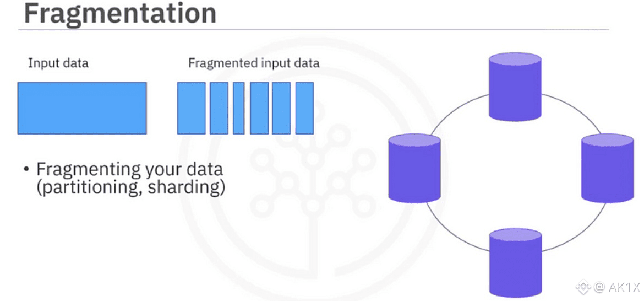Click the logo icon beside AK1X
The image size is (644, 301).
(x=582, y=287)
